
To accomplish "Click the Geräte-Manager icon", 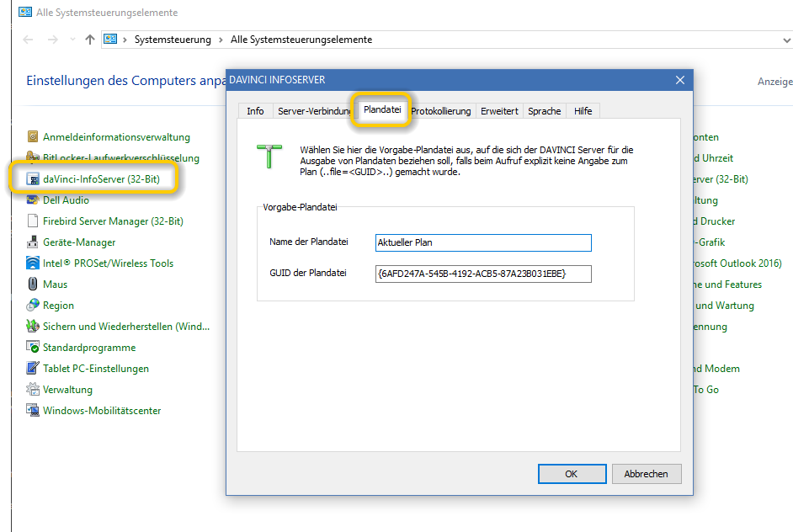I will pos(33,242).
